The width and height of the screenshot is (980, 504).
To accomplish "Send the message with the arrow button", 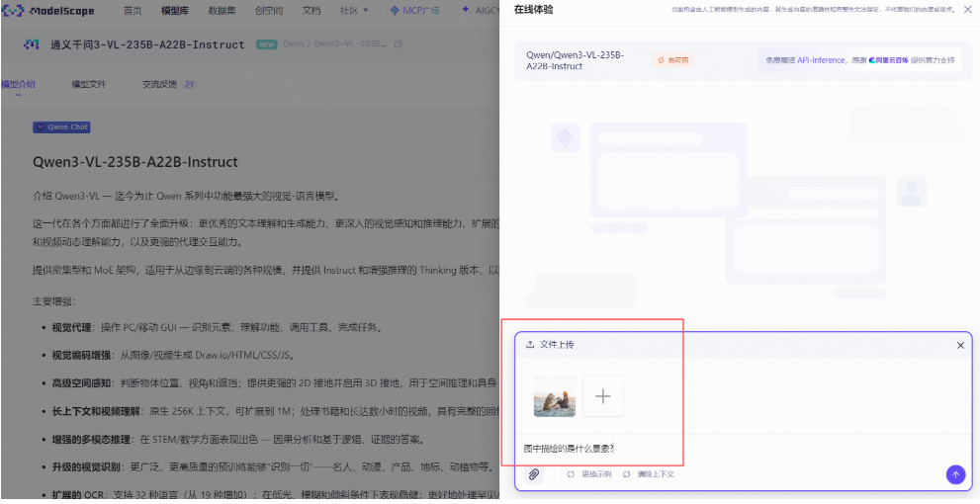I will (x=955, y=474).
